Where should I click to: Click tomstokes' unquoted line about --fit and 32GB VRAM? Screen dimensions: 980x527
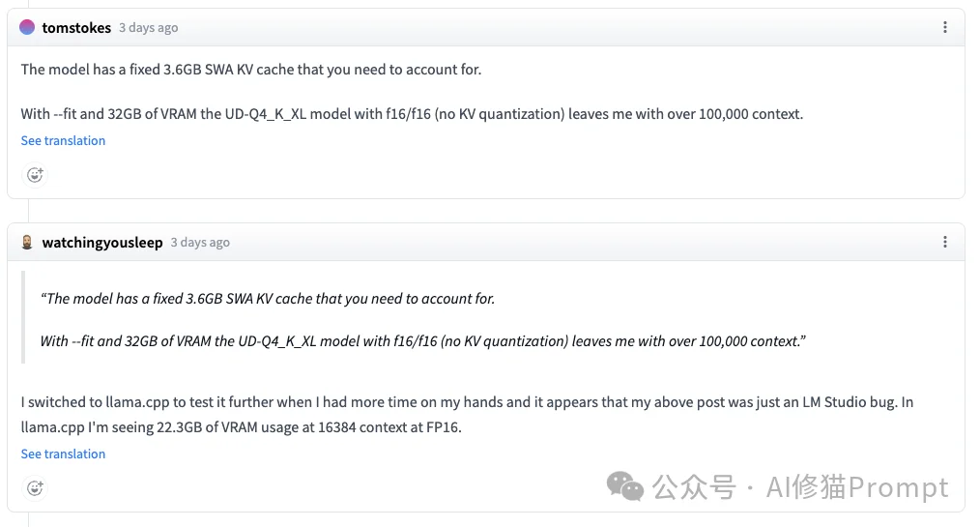coord(412,114)
